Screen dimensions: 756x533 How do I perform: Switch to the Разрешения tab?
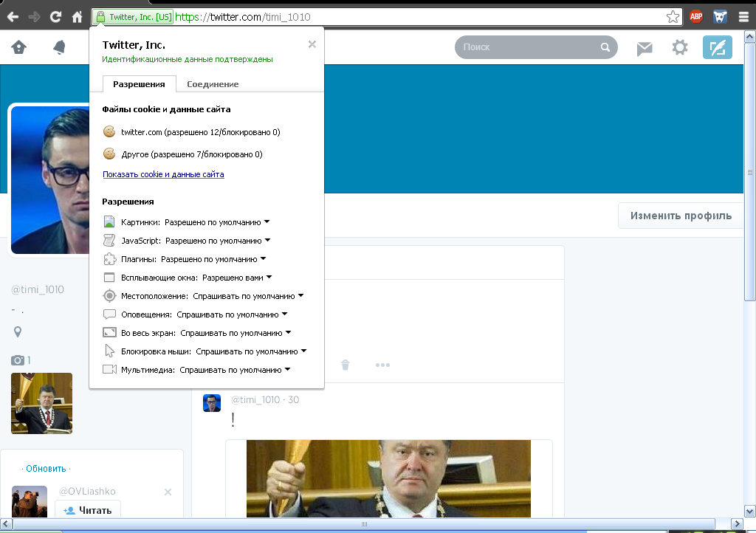click(x=139, y=84)
